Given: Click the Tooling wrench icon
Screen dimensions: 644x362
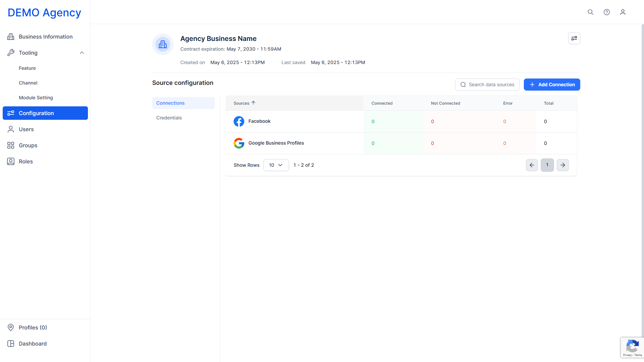Looking at the screenshot, I should (x=11, y=53).
